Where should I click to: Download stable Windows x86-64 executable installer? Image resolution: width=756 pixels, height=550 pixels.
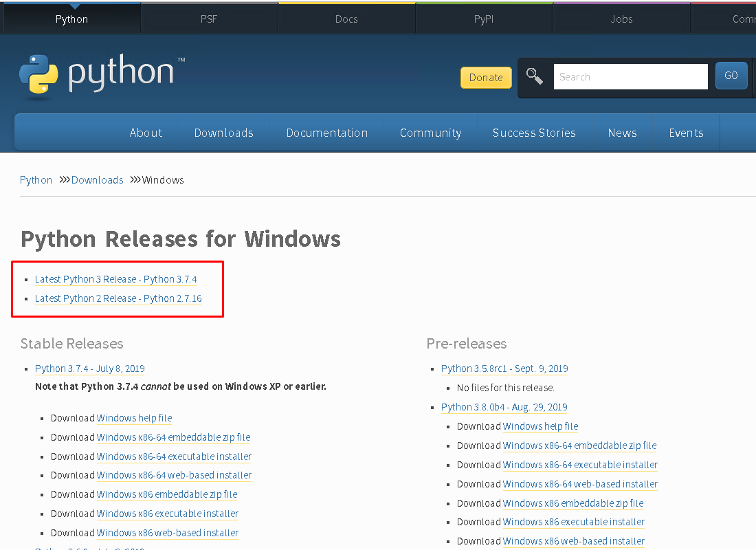(x=174, y=456)
